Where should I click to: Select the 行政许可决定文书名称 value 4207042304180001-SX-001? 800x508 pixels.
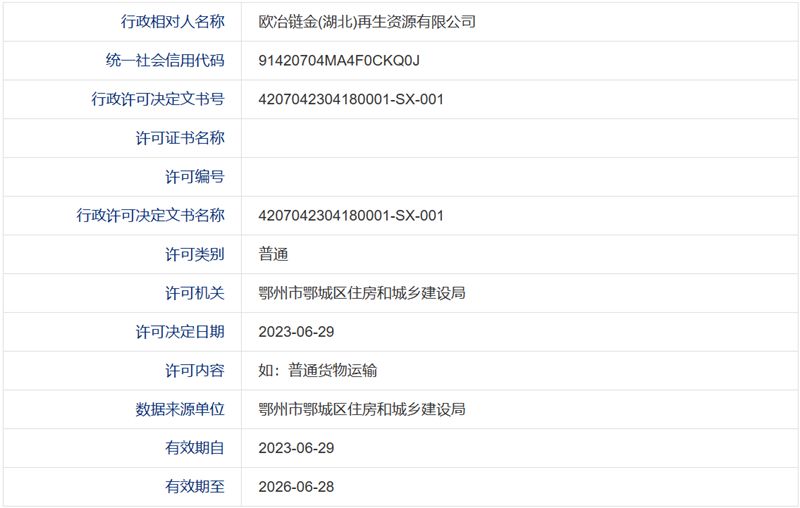coord(351,215)
